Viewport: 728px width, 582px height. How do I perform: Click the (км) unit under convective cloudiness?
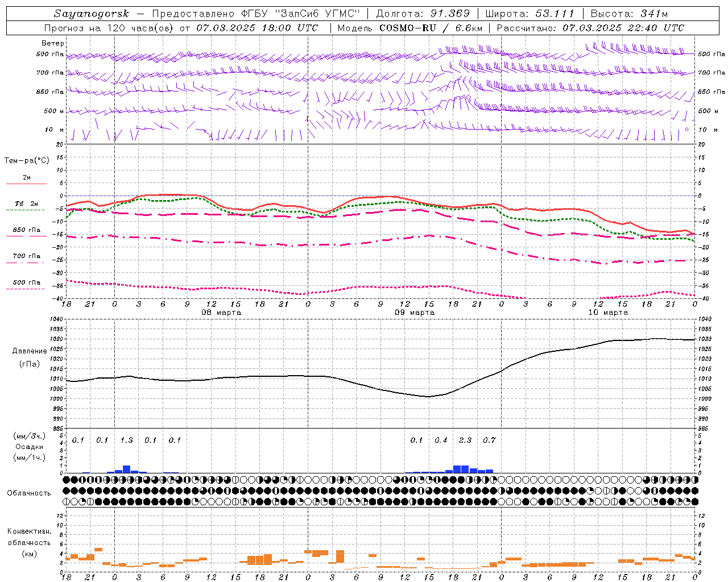coord(30,554)
